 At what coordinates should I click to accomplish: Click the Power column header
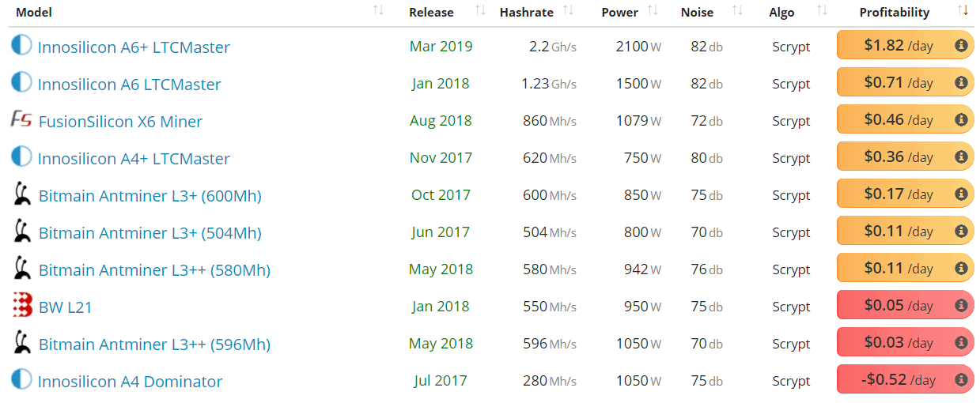tap(619, 12)
